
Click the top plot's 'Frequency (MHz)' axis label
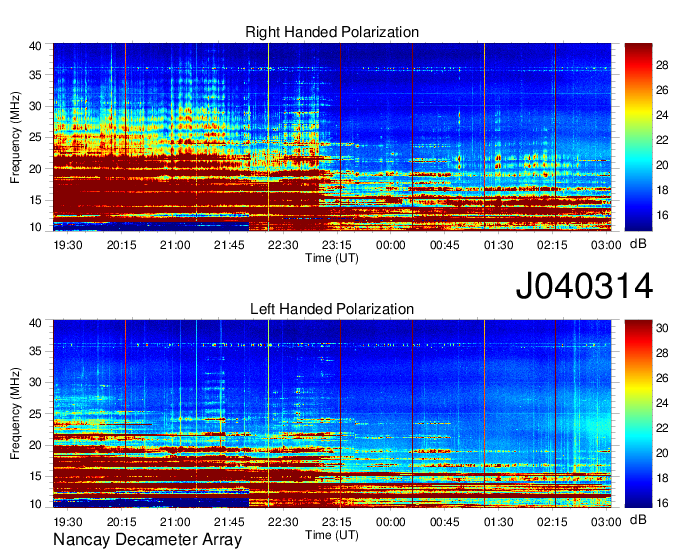pyautogui.click(x=15, y=137)
